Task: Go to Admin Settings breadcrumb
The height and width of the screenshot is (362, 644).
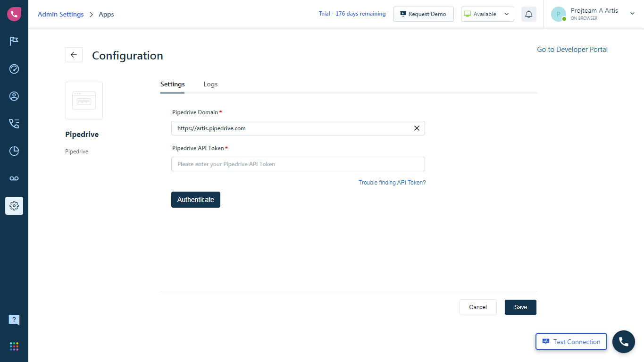Action: pos(61,14)
